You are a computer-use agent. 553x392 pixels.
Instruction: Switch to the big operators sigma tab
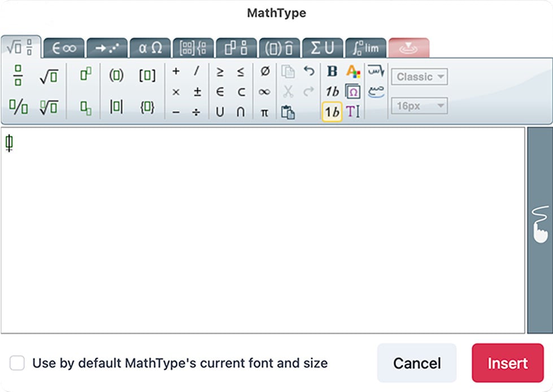[x=323, y=48]
